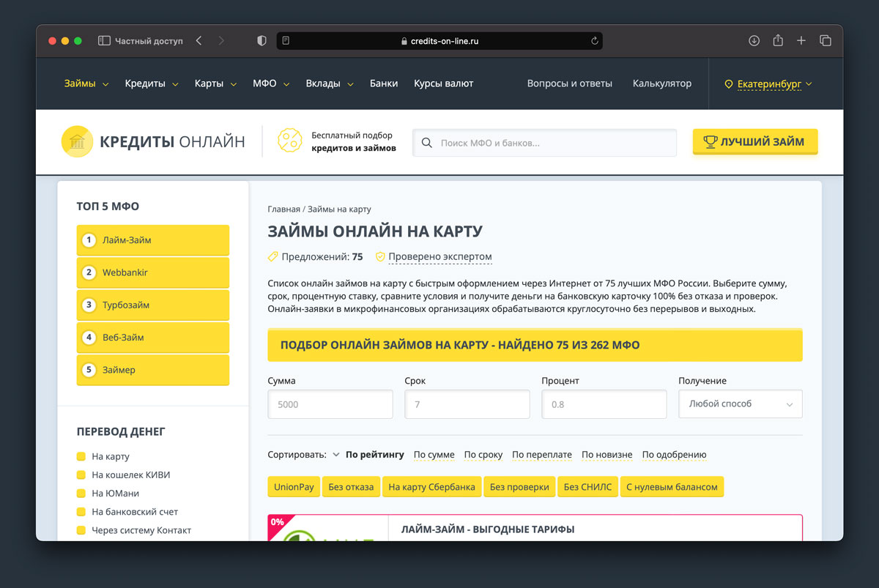Apply the Без проверки filter tag
The height and width of the screenshot is (588, 879).
[x=519, y=487]
